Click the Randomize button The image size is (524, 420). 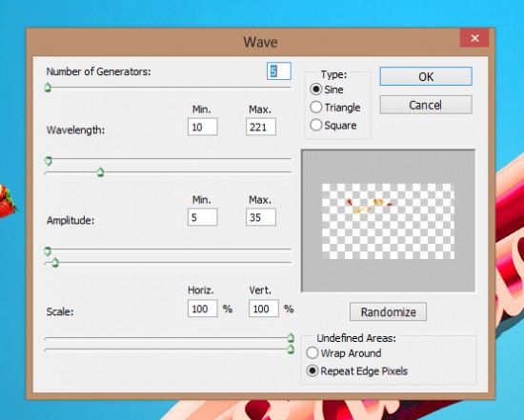(388, 311)
